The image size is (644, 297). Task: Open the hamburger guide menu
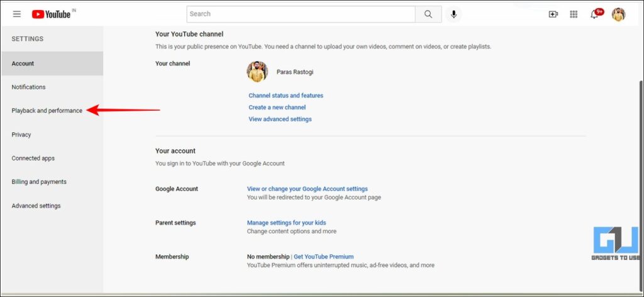17,14
